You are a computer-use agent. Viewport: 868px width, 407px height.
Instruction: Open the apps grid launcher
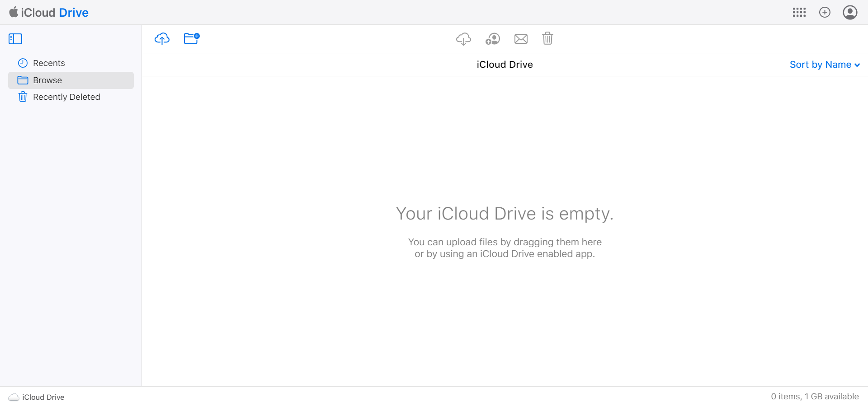(x=799, y=12)
